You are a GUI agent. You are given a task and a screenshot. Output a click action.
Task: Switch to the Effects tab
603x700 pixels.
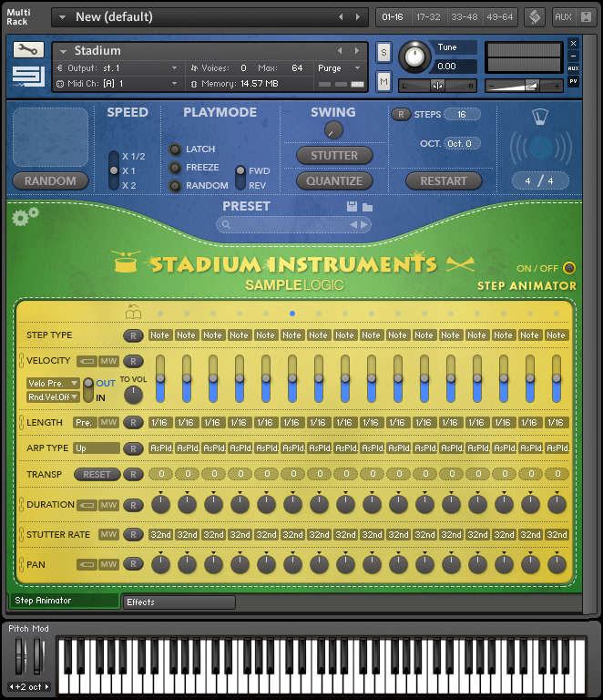click(179, 602)
